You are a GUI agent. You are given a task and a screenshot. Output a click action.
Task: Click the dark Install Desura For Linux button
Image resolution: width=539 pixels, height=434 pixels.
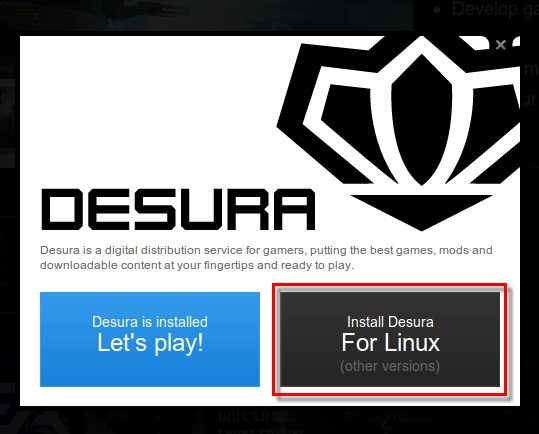pyautogui.click(x=390, y=339)
